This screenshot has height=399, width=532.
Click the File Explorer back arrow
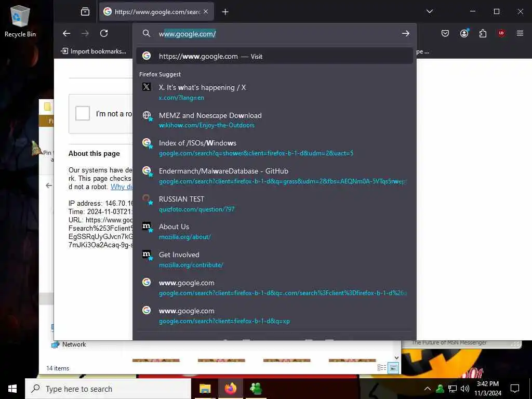point(49,185)
